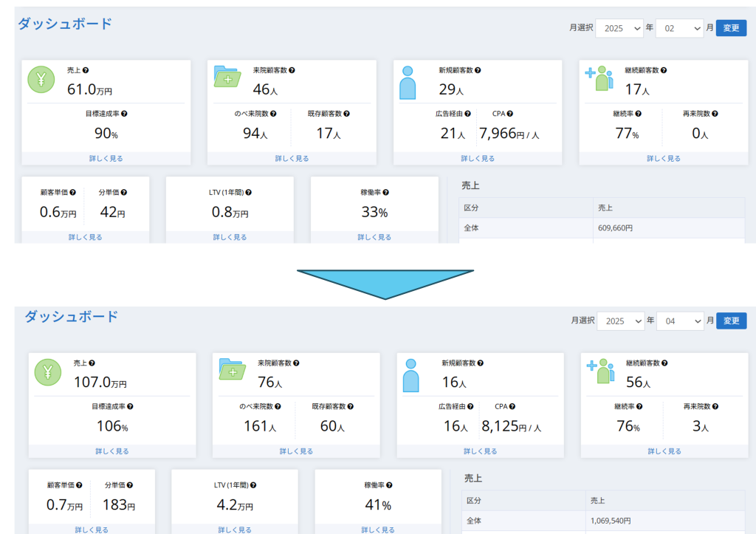756x534 pixels.
Task: Open the 2025 year dropdown beside month 02
Action: pyautogui.click(x=619, y=28)
